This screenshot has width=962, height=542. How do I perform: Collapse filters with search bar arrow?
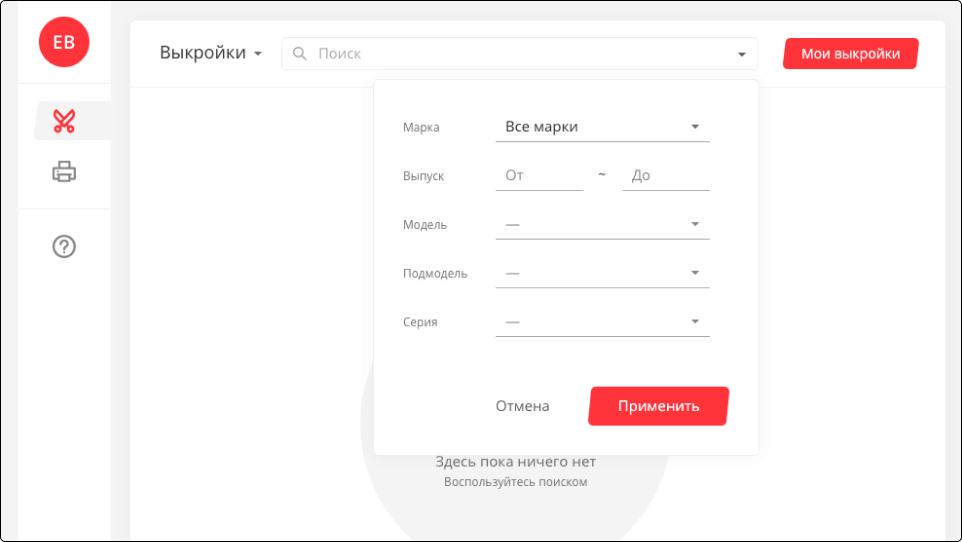click(x=742, y=54)
